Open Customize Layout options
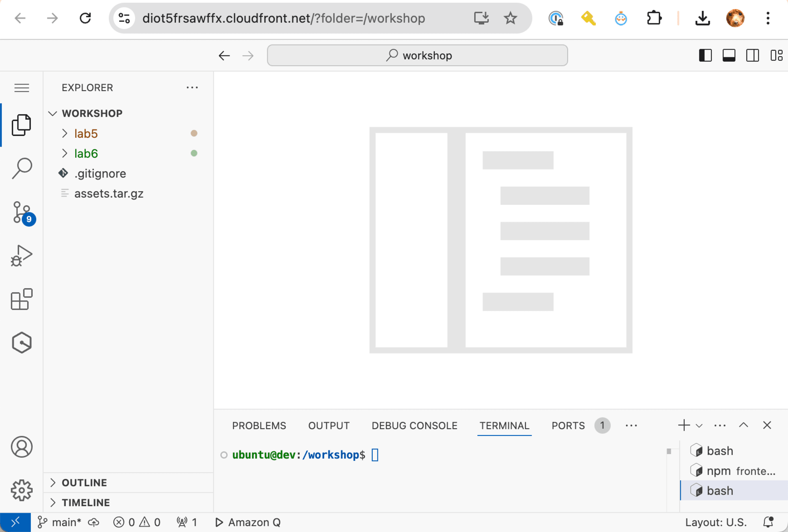This screenshot has height=532, width=788. coord(777,56)
